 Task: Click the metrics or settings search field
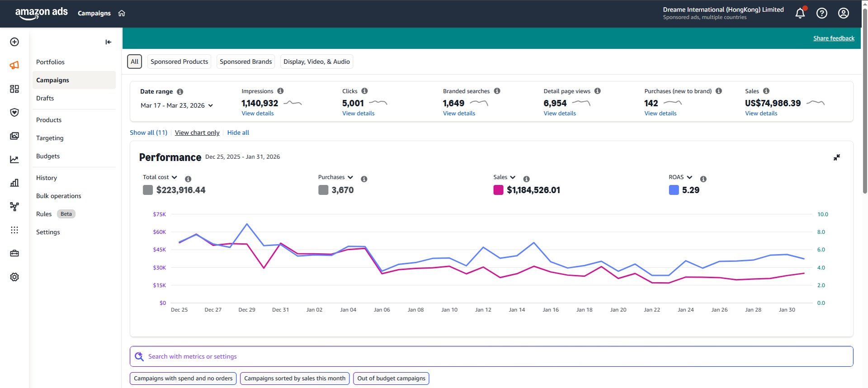(x=491, y=356)
